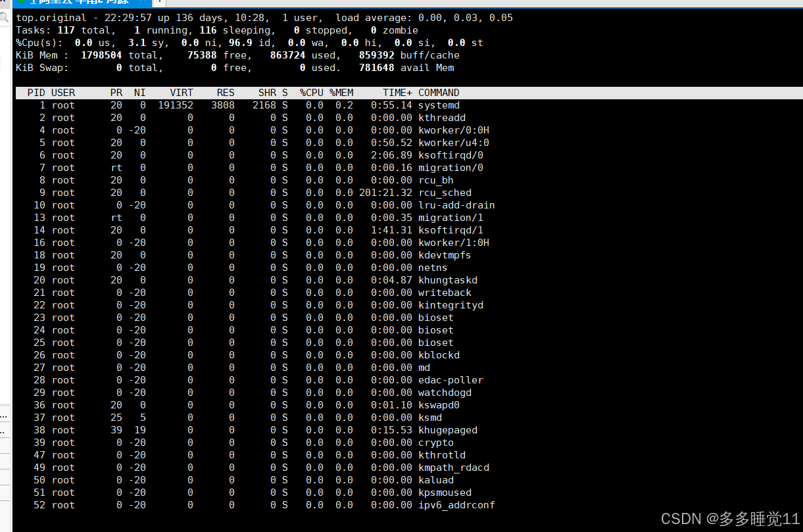Click bioset command in PID 25 row
This screenshot has height=532, width=803.
click(x=436, y=343)
